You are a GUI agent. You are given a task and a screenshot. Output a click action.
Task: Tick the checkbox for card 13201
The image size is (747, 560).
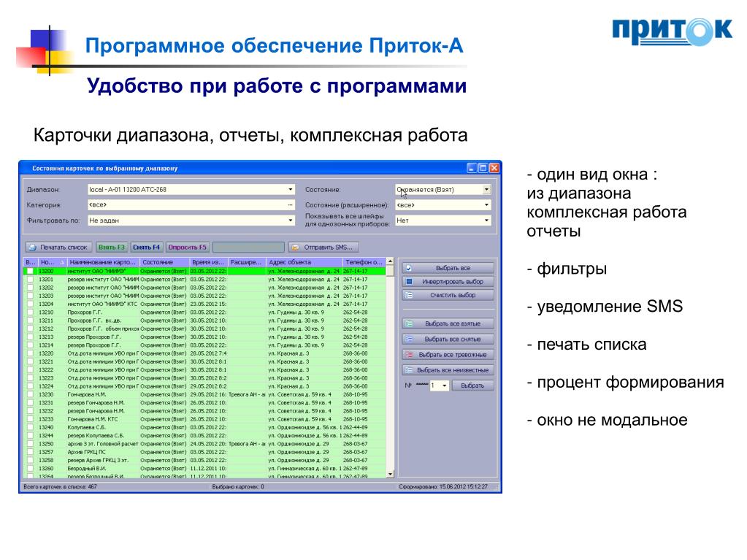[x=30, y=280]
